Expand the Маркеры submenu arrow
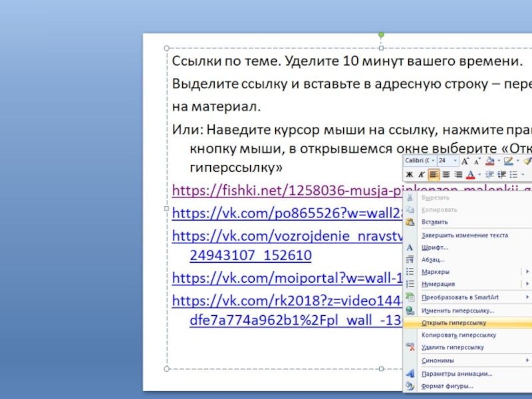The width and height of the screenshot is (532, 399). point(527,271)
